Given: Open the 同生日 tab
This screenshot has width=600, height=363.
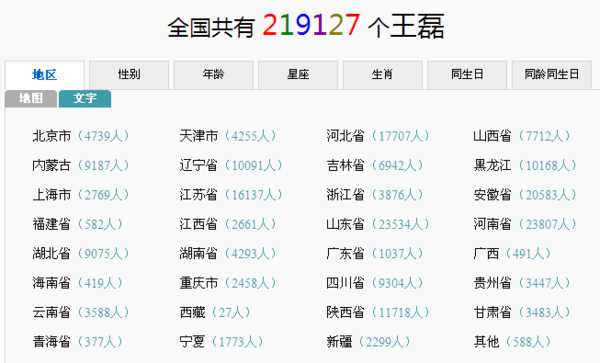Looking at the screenshot, I should click(x=467, y=75).
